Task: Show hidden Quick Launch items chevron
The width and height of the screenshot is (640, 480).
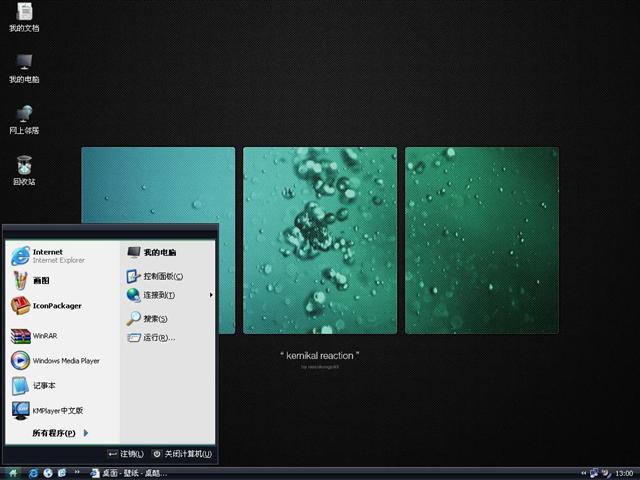Action: pos(75,473)
